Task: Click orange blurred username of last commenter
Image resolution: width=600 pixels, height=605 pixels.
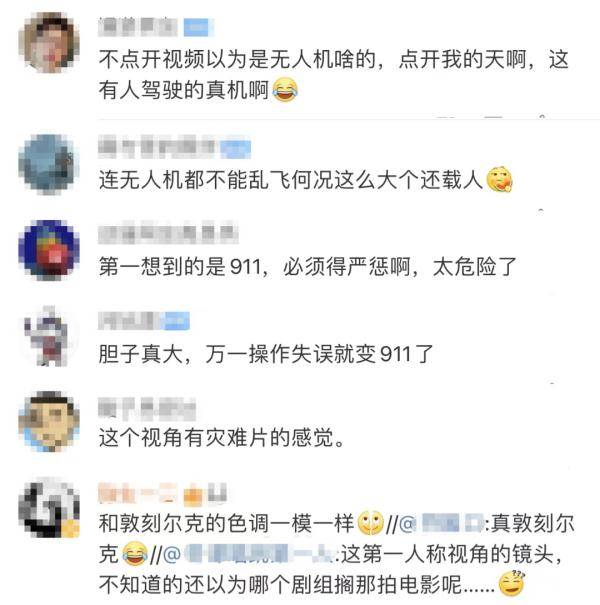Action: click(162, 493)
